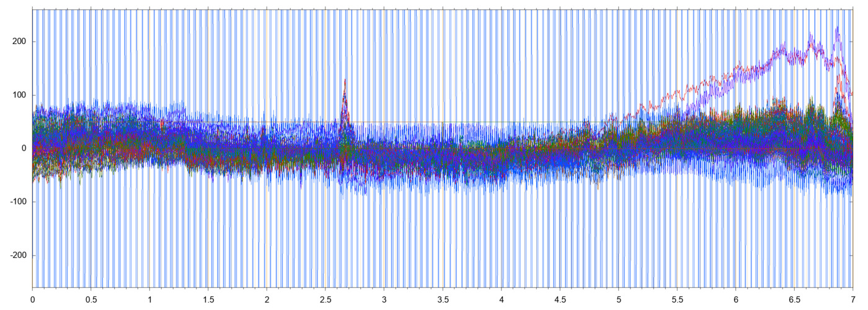Click the 200 label on the vertical axis

click(x=19, y=42)
